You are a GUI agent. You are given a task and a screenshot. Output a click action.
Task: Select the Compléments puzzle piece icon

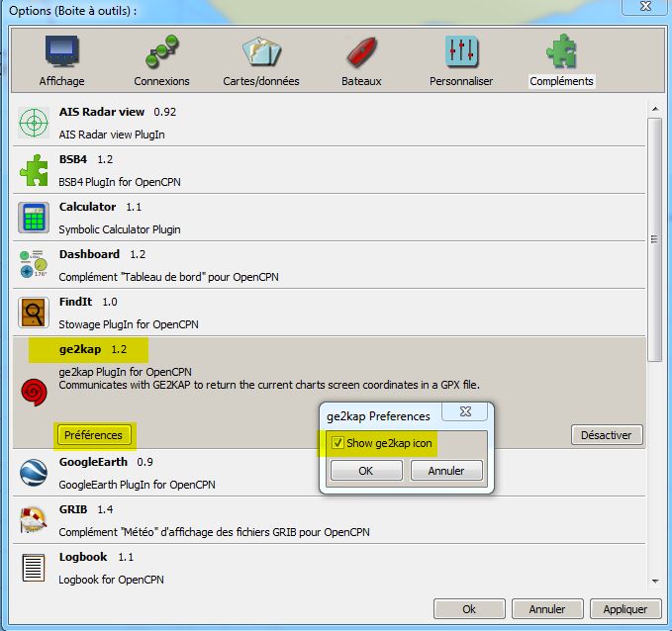(561, 51)
